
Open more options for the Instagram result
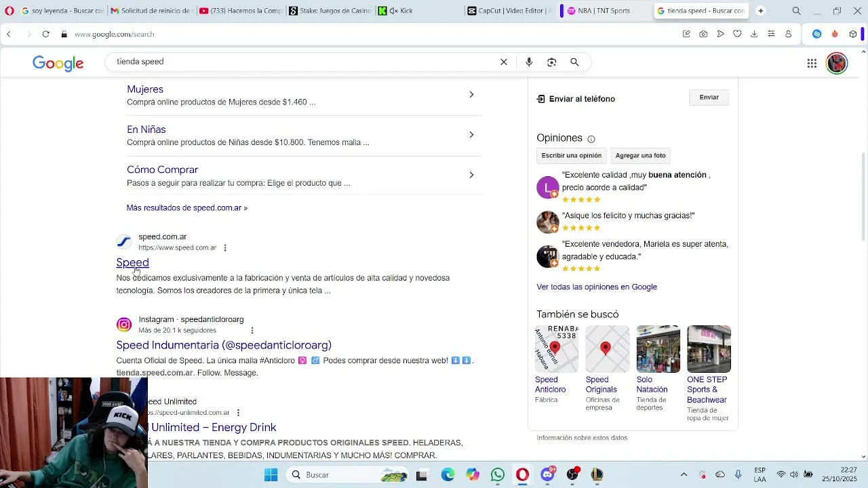point(252,331)
